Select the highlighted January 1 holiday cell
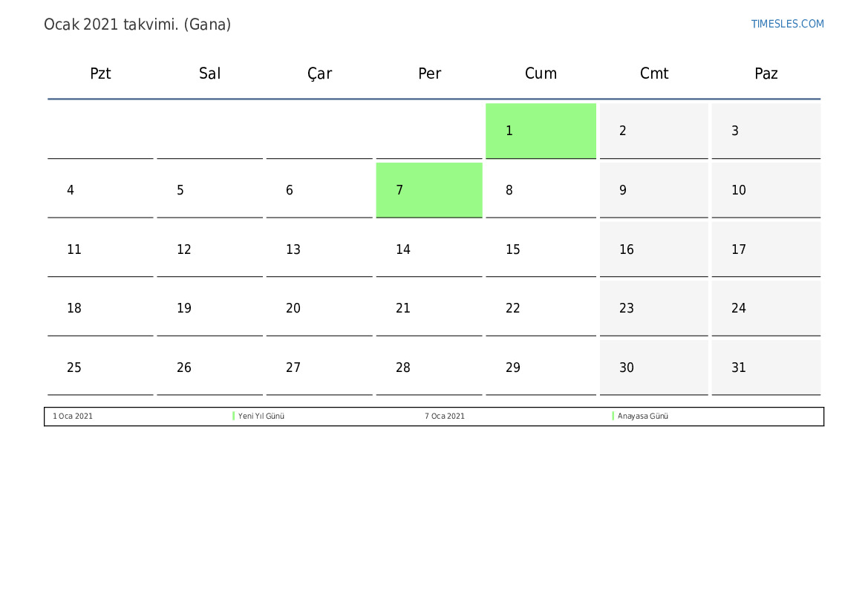The image size is (868, 614). tap(541, 131)
